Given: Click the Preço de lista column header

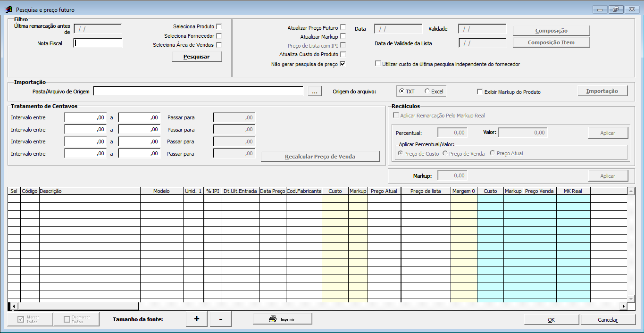Looking at the screenshot, I should pos(426,191).
